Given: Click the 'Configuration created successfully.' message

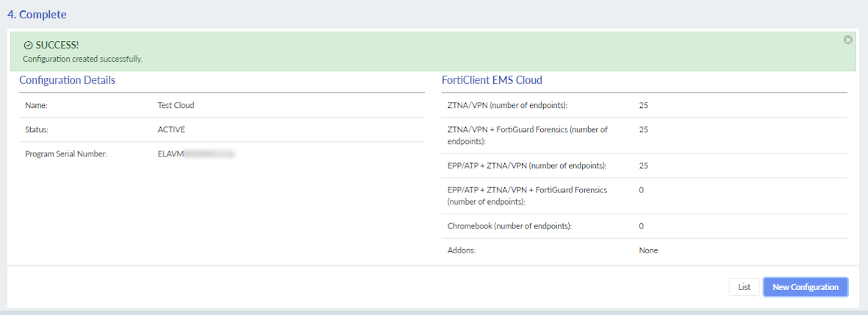Looking at the screenshot, I should pos(82,59).
